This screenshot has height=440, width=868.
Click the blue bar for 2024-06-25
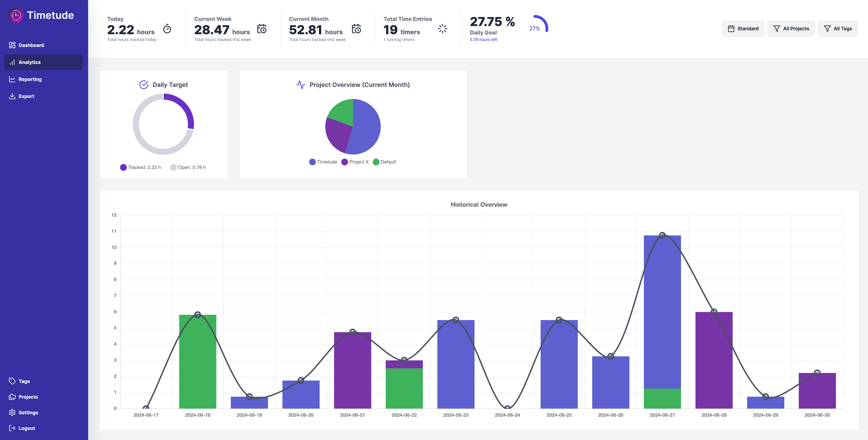559,364
